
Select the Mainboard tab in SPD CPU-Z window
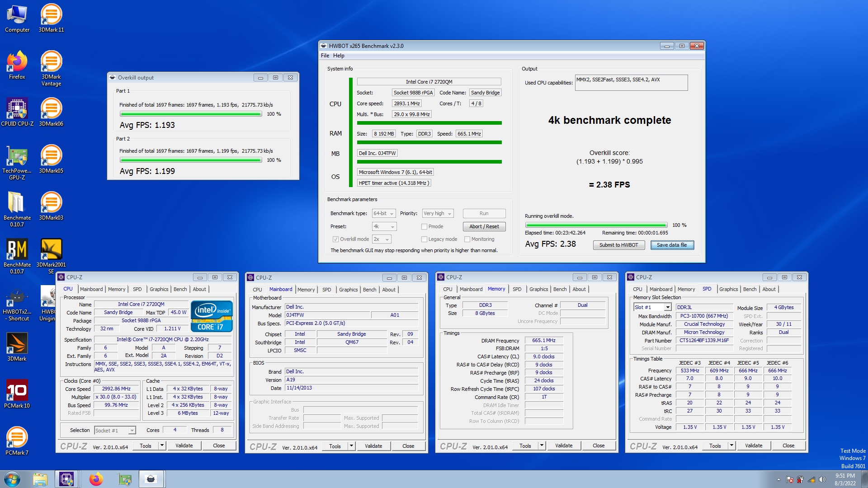pyautogui.click(x=660, y=289)
